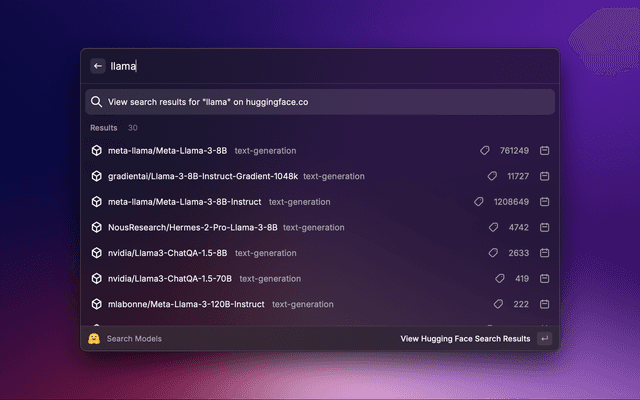
Task: Click the magnifier icon in first row
Action: 96,102
